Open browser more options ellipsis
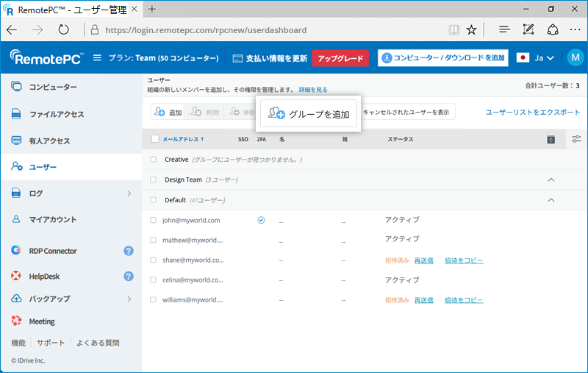 click(576, 29)
